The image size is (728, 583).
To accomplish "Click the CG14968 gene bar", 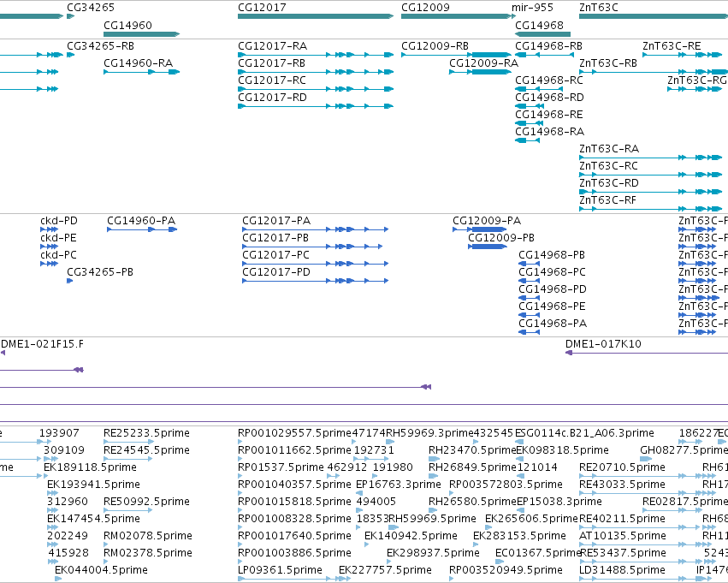I will coord(542,34).
